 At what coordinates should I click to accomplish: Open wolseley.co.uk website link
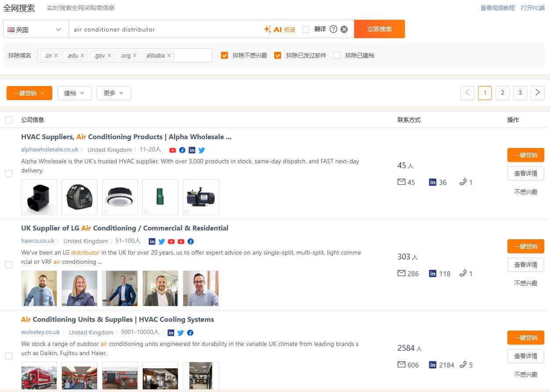pos(40,332)
